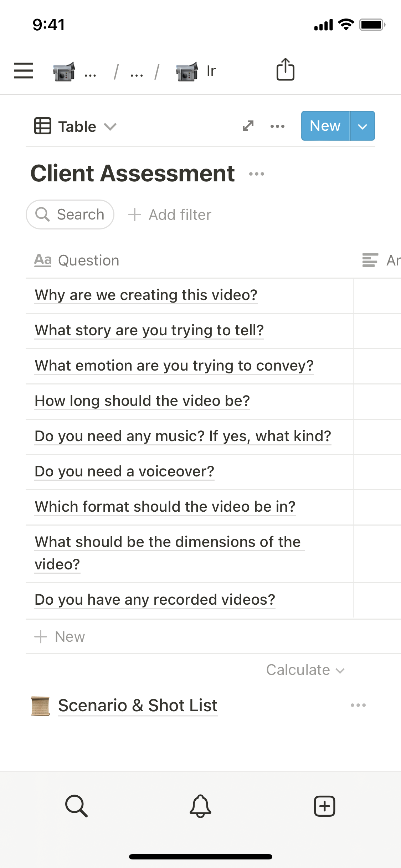This screenshot has width=401, height=868.
Task: Open "Do you need a voiceover?" row
Action: (x=124, y=471)
